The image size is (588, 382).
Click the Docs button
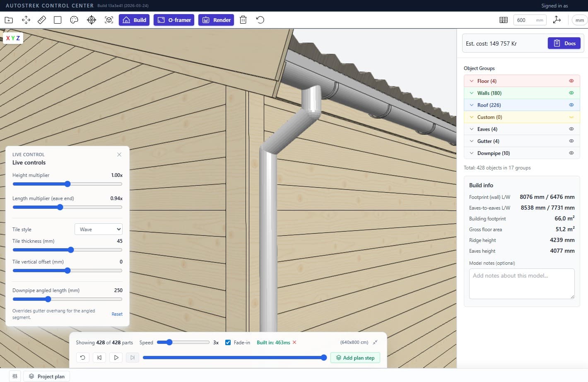click(564, 43)
